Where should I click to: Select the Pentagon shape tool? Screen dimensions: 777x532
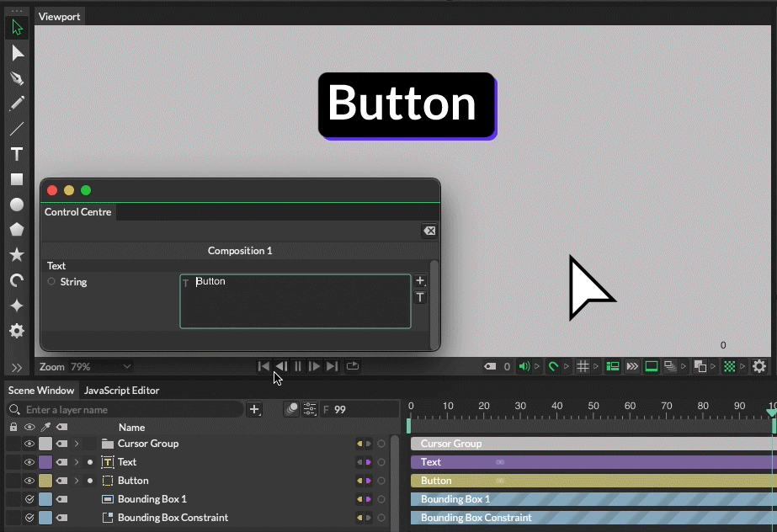point(17,229)
